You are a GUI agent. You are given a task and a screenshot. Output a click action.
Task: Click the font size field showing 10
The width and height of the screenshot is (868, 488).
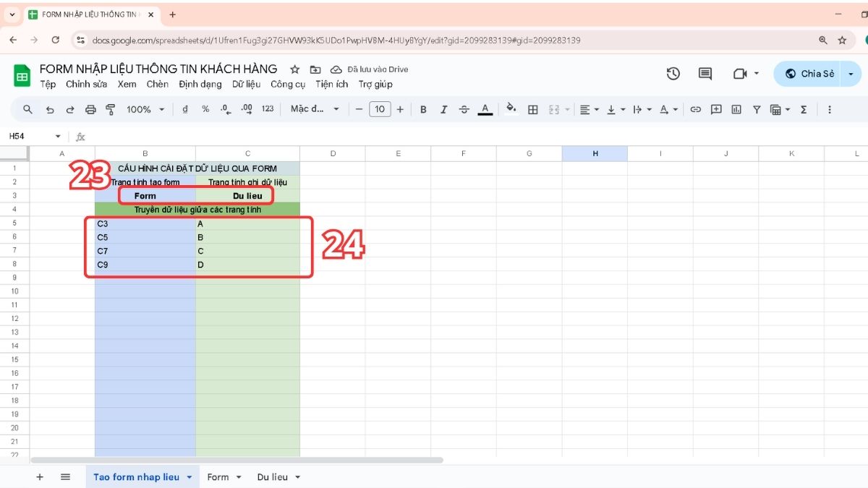(x=380, y=109)
